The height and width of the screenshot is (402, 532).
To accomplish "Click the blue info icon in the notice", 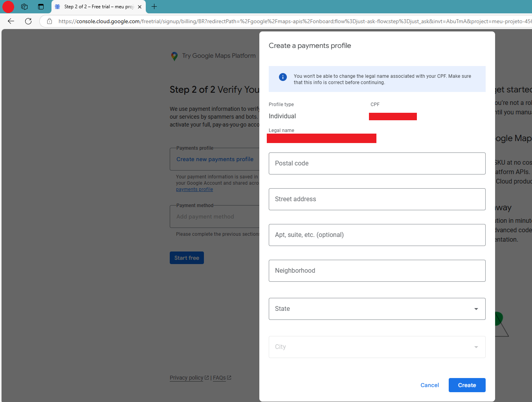I will (x=283, y=77).
